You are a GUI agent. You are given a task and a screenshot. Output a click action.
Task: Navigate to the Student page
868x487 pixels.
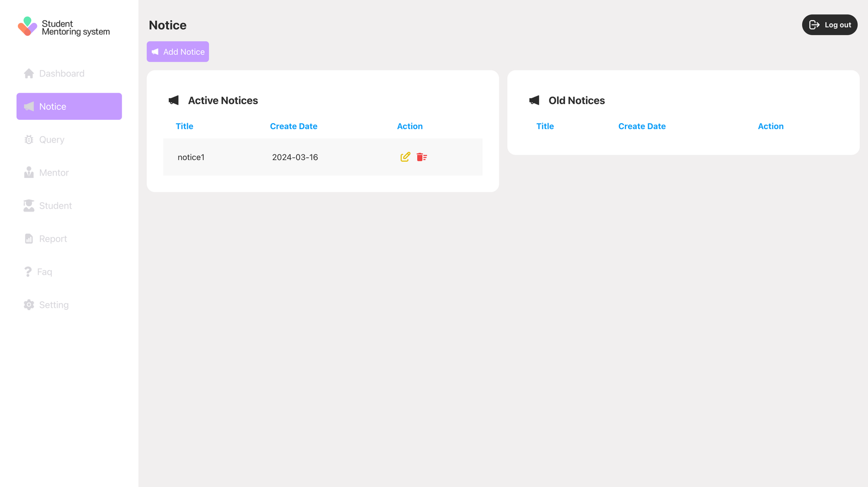click(x=69, y=206)
